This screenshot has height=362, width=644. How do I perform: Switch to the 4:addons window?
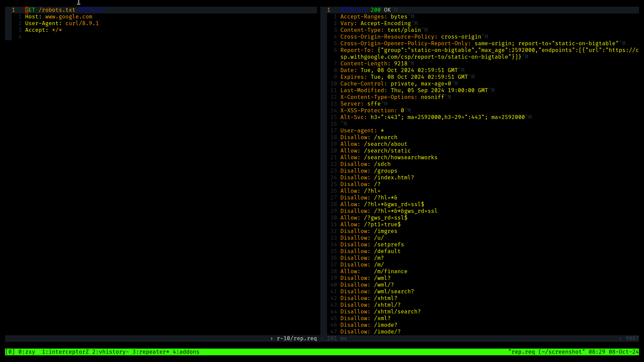(x=186, y=352)
